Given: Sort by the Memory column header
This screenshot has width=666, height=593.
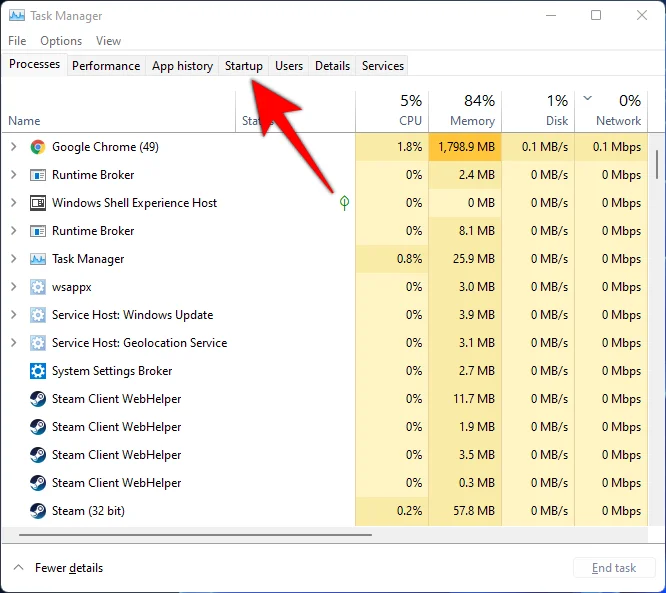Looking at the screenshot, I should [x=465, y=111].
